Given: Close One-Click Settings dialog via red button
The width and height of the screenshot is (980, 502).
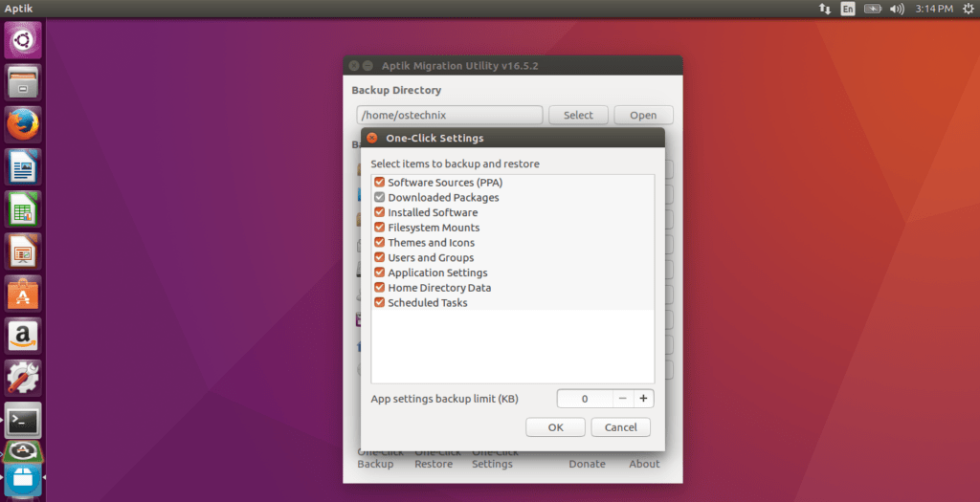Looking at the screenshot, I should coord(372,138).
